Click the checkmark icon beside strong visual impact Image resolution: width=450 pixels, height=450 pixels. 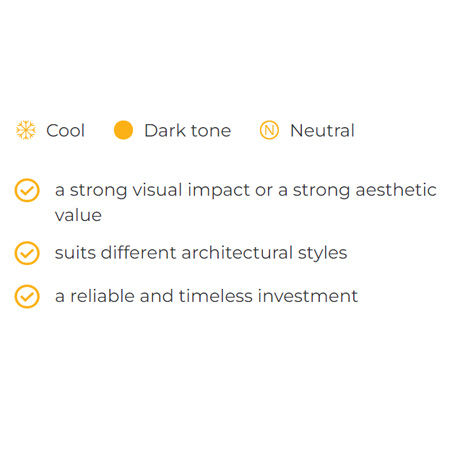[x=27, y=190]
